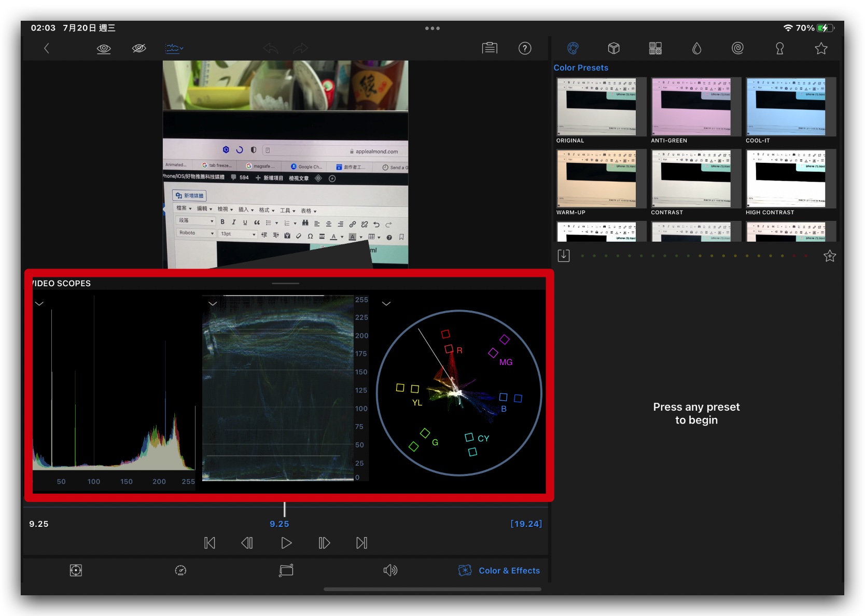865x616 pixels.
Task: Apply the CONTRAST color preset
Action: click(x=696, y=179)
